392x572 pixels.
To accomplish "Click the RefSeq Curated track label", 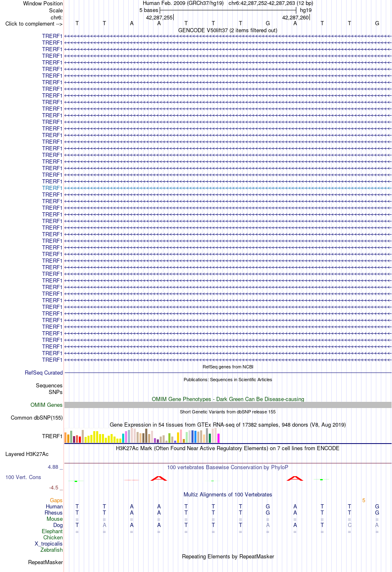I will [x=44, y=373].
